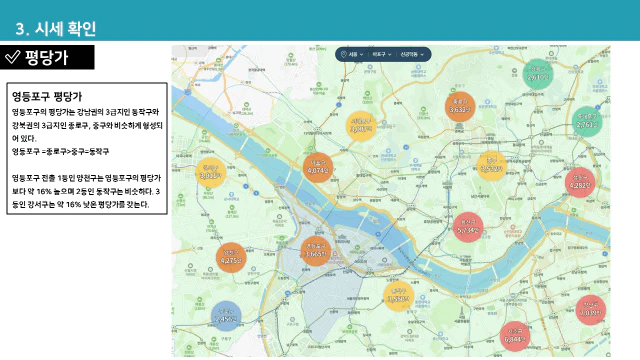The image size is (640, 360).
Task: Click the green 2,6xx만 bubble at top
Action: pos(538,74)
